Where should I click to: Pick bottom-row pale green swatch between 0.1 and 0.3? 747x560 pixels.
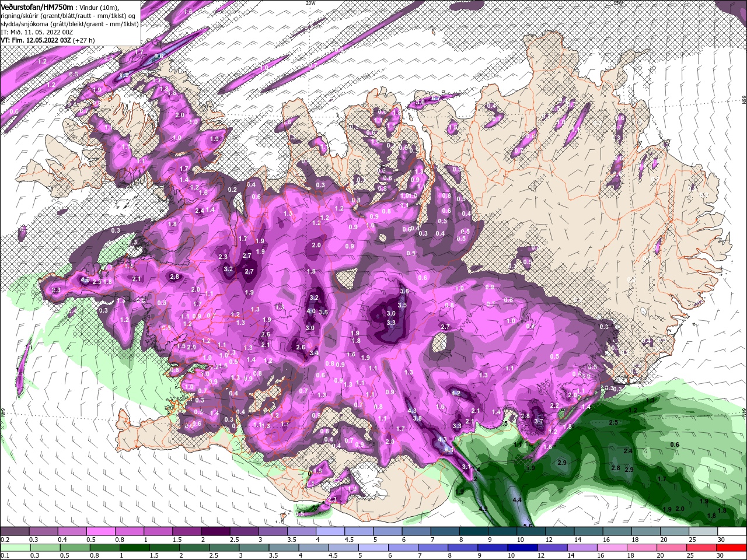15,547
